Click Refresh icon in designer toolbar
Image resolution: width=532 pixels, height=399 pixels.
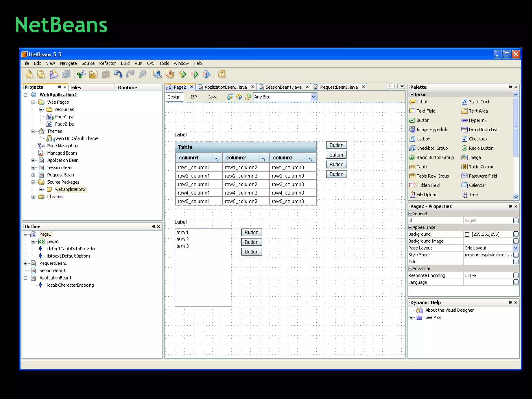click(x=239, y=97)
